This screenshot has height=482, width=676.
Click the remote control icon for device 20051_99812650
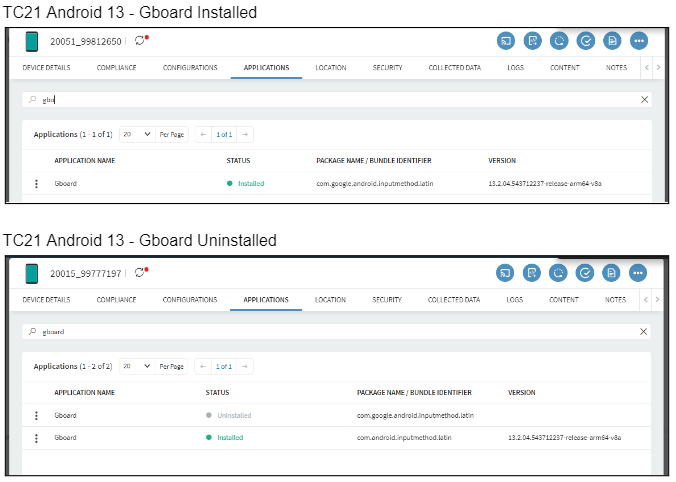pos(506,41)
